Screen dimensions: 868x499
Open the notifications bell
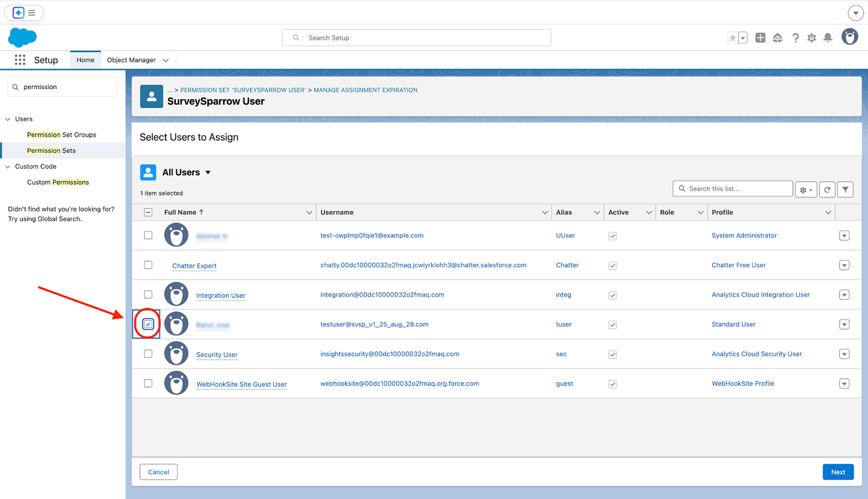(827, 37)
